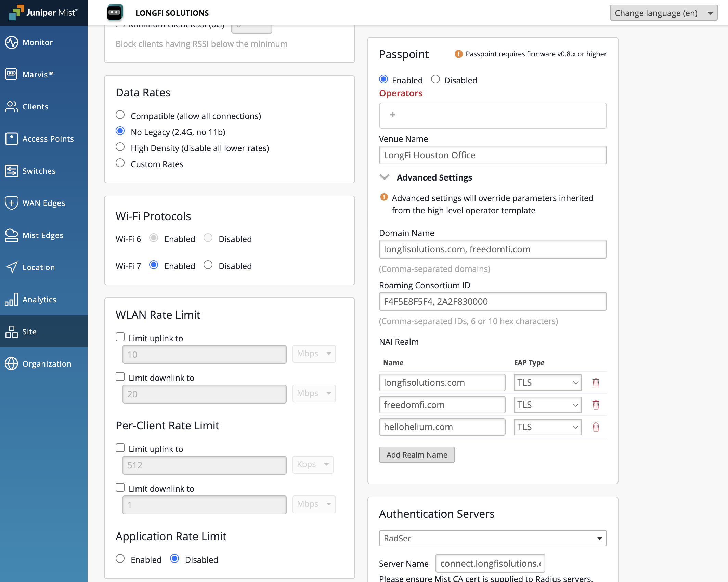Viewport: 728px width, 582px height.
Task: Delete the hellohelium.com NAI realm row
Action: tap(596, 427)
